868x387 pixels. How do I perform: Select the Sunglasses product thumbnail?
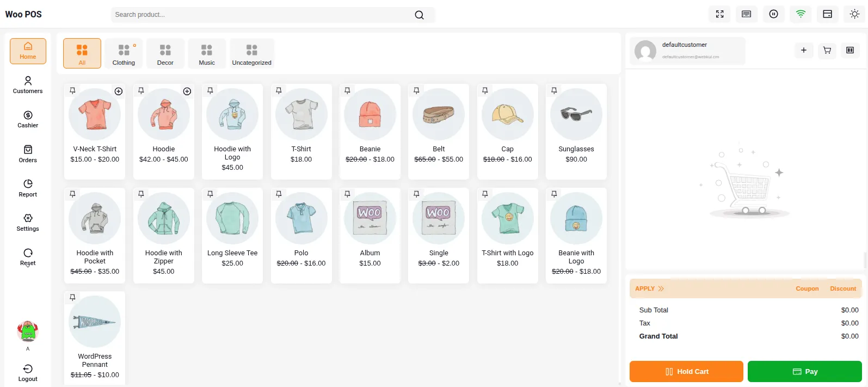click(x=576, y=114)
